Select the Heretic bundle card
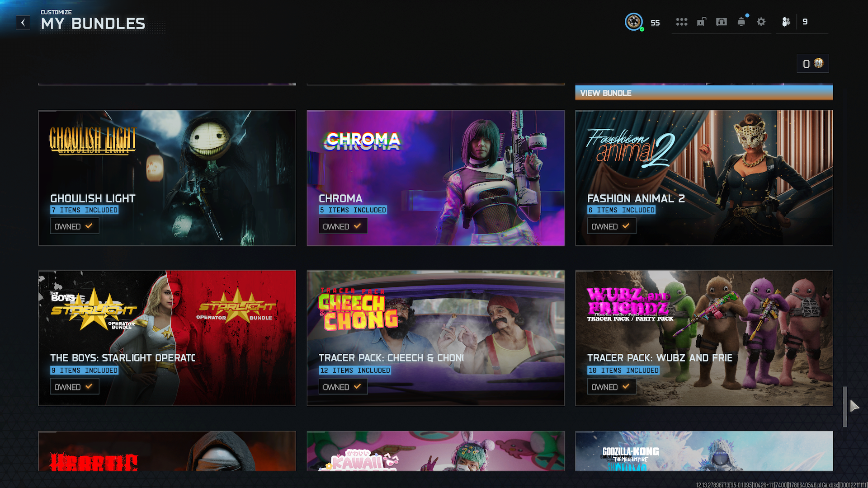 coord(167,451)
